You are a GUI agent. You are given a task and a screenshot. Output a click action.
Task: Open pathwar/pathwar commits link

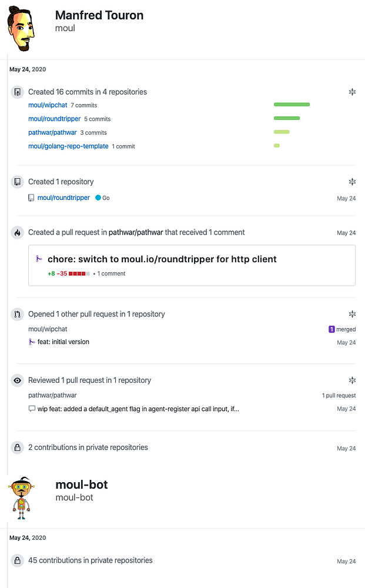(x=52, y=132)
